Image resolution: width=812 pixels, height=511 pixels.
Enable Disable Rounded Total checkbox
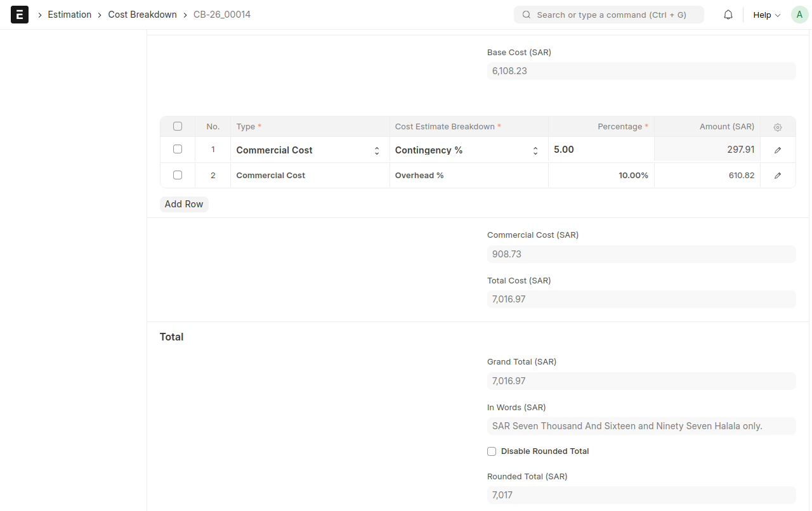point(492,451)
